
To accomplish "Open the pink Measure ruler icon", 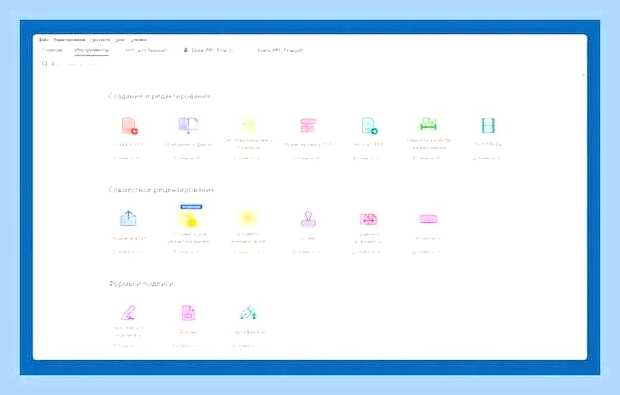I will [428, 219].
